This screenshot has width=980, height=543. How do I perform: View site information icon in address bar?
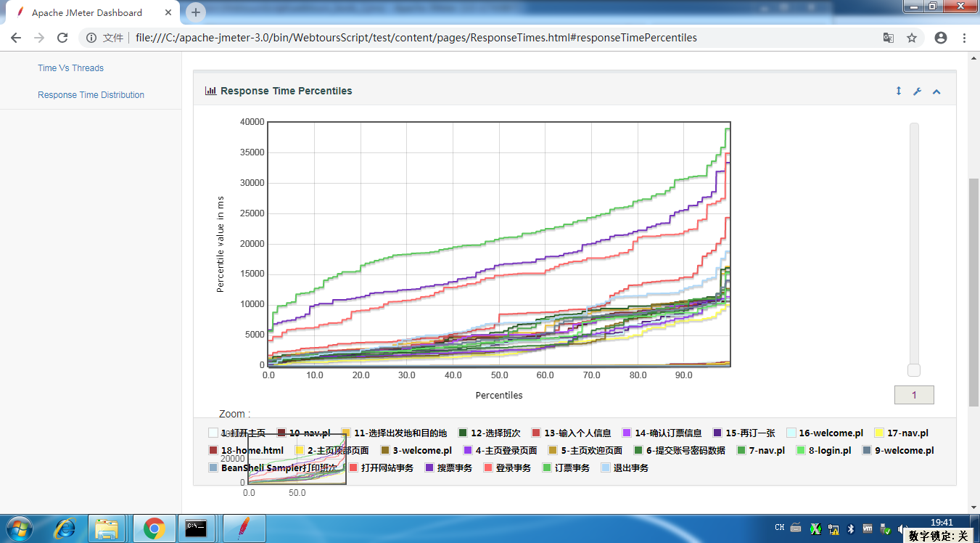(91, 38)
